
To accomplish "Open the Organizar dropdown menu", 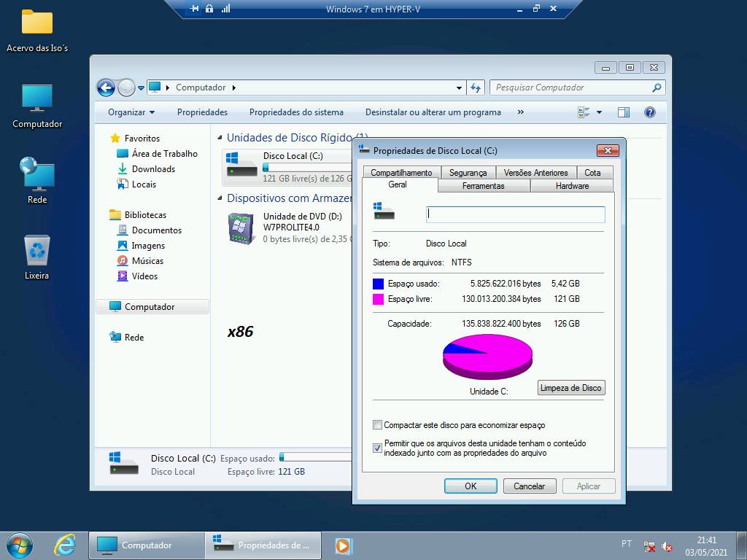I will 131,112.
